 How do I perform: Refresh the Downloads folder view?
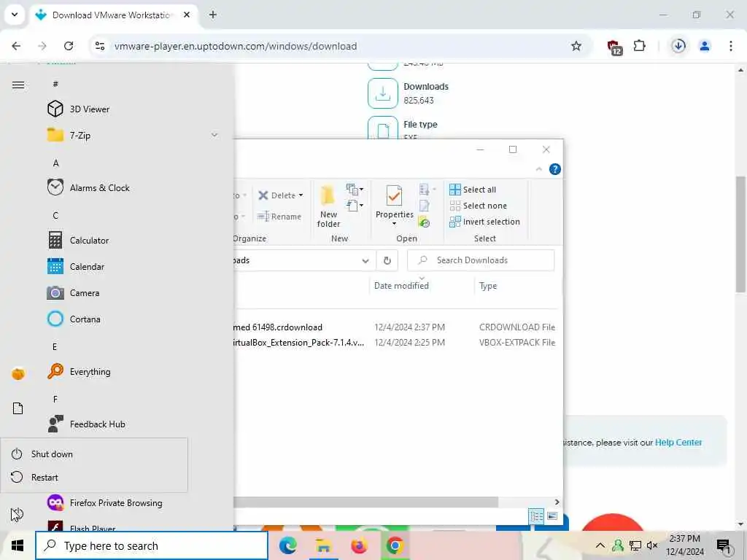click(x=387, y=260)
